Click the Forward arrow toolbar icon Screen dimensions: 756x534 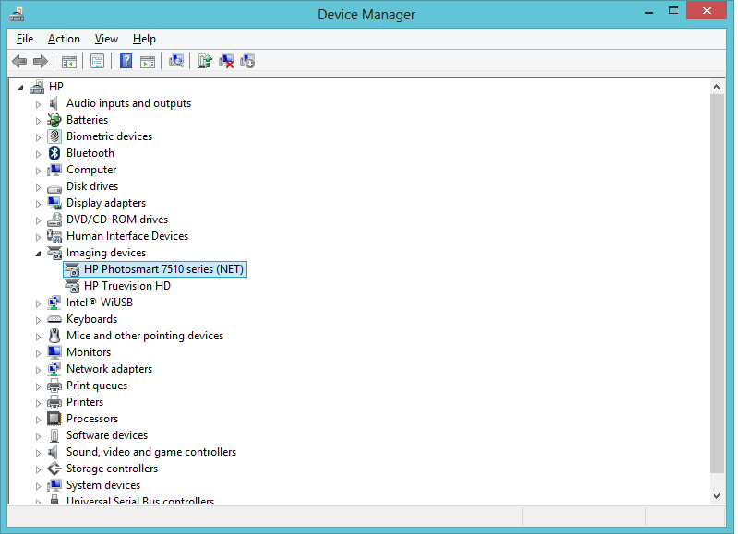[41, 62]
